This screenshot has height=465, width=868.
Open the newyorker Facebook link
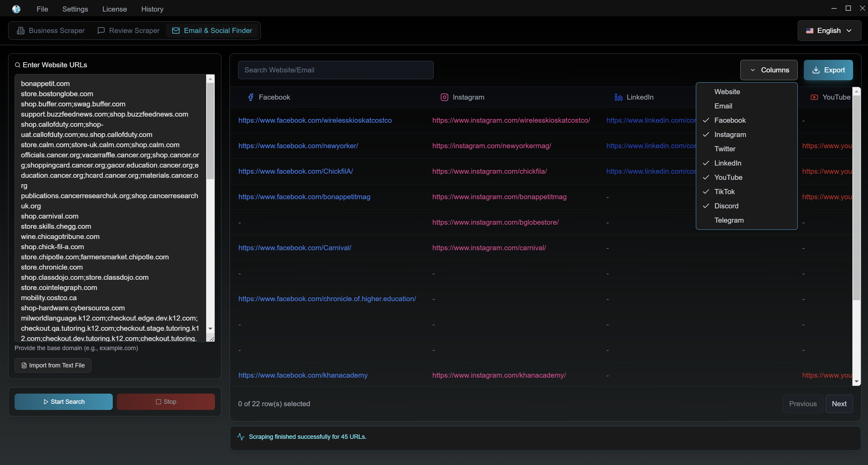click(298, 146)
